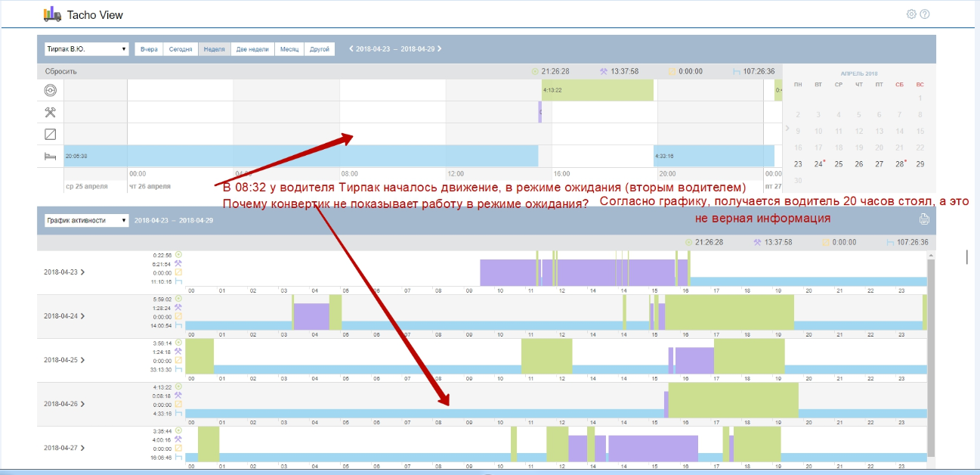
Task: Open the График активности dropdown
Action: (x=86, y=221)
